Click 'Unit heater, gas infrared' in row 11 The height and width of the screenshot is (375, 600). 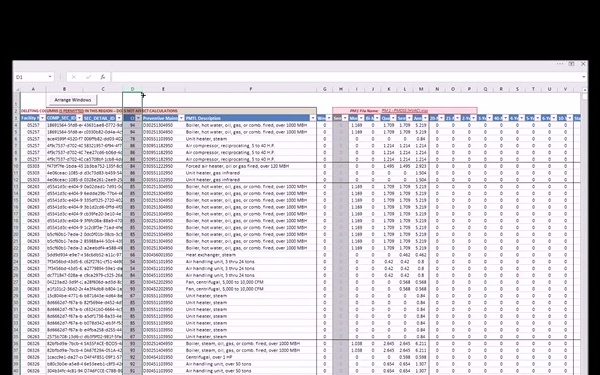coord(213,173)
